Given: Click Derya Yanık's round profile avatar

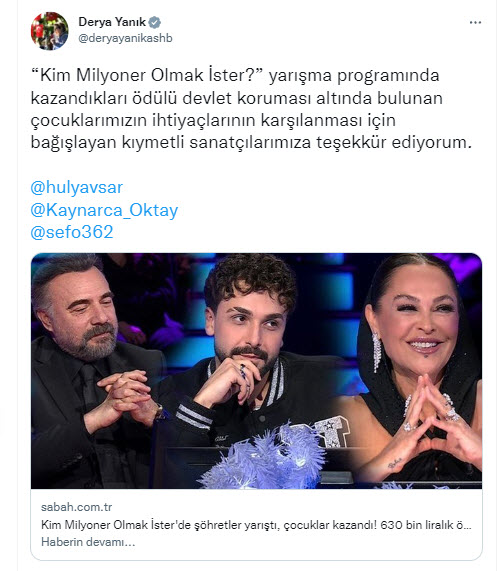Looking at the screenshot, I should click(x=50, y=31).
